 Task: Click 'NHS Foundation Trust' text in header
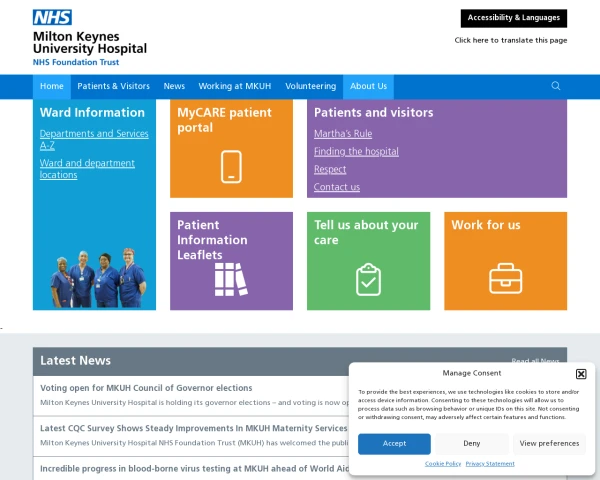[76, 62]
